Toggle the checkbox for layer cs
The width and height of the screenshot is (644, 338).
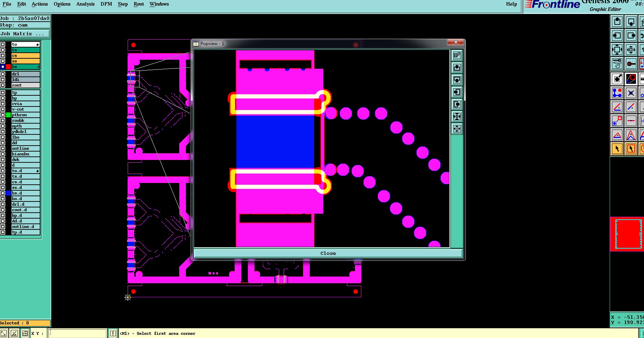[3, 56]
